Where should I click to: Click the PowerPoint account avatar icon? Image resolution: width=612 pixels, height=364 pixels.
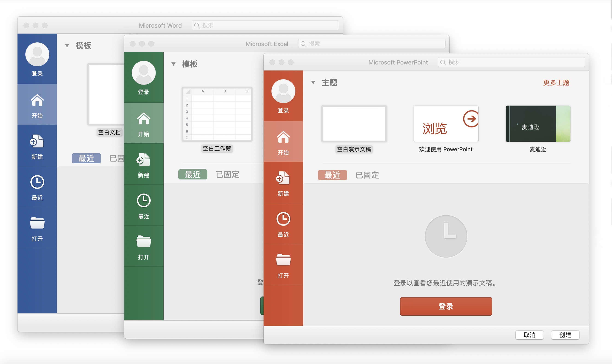tap(283, 91)
